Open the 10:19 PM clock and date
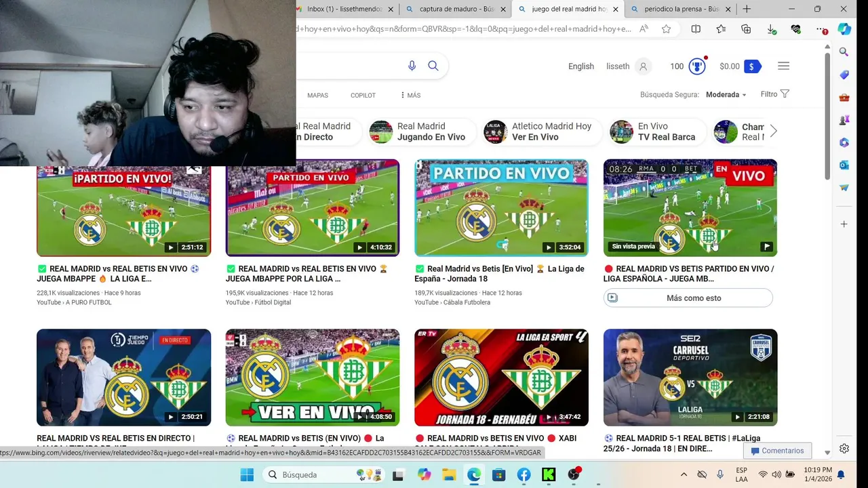The image size is (868, 488). (x=818, y=474)
